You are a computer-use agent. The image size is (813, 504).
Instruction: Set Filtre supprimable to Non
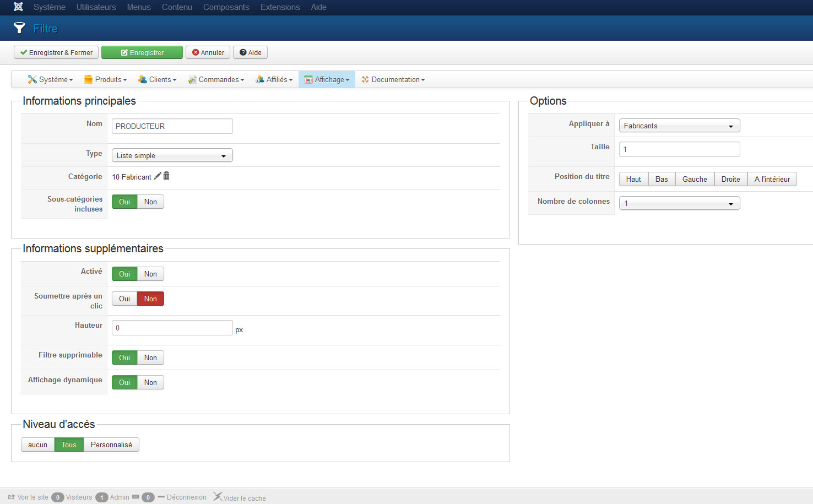(150, 357)
